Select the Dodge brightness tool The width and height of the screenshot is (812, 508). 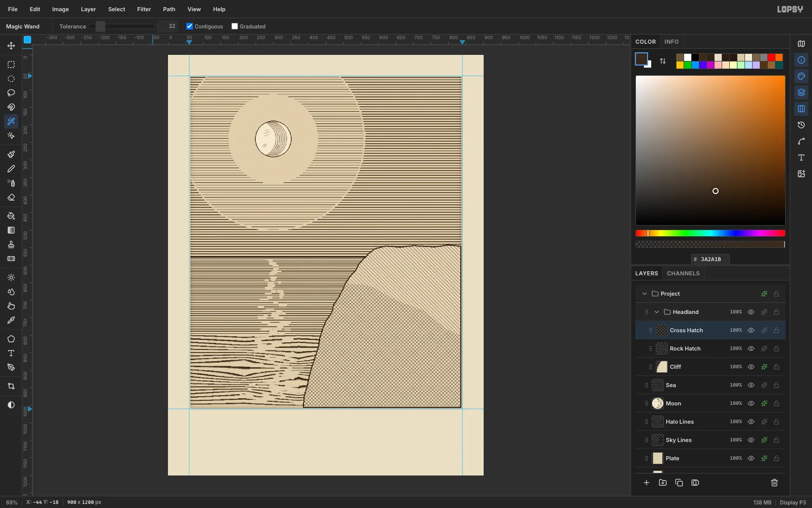[x=11, y=277]
